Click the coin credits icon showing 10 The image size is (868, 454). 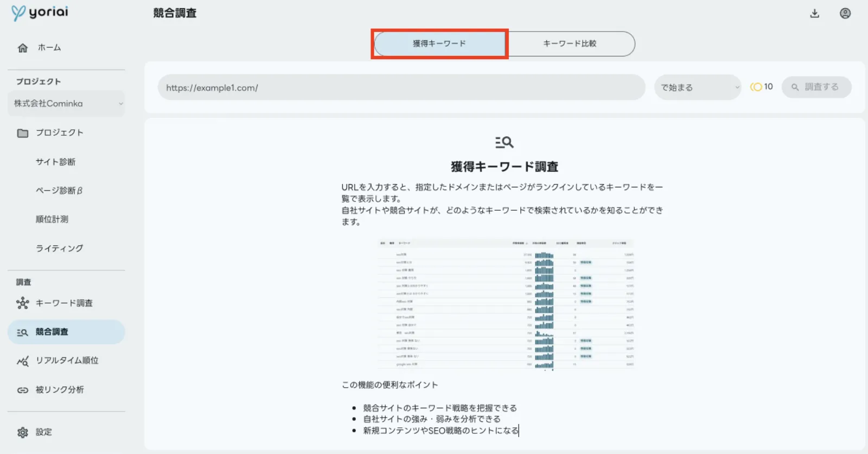(756, 87)
